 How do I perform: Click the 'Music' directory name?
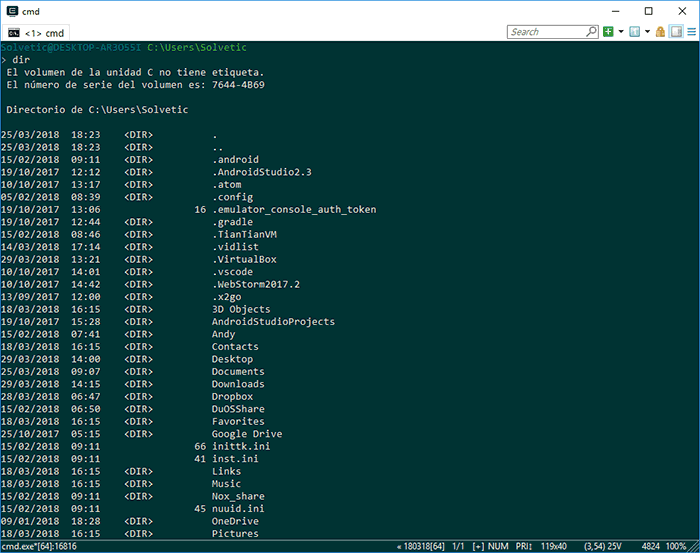[227, 484]
